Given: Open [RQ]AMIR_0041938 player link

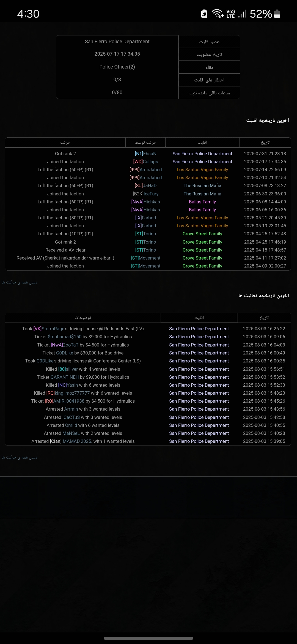Looking at the screenshot, I should [65, 401].
